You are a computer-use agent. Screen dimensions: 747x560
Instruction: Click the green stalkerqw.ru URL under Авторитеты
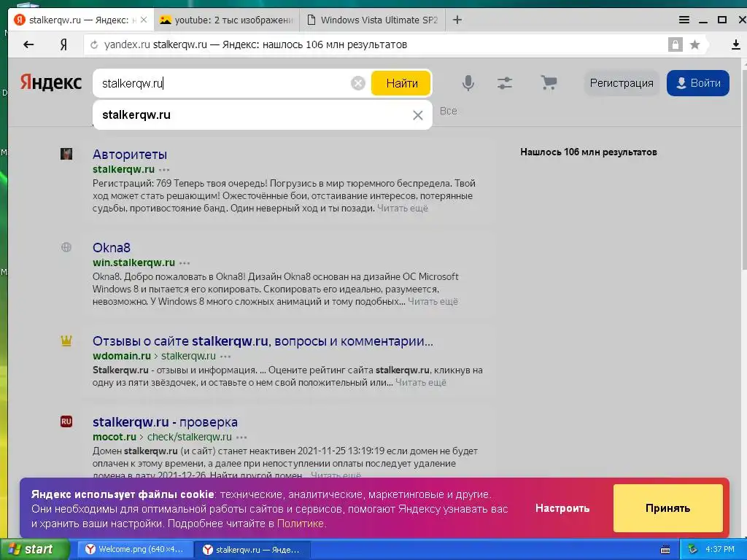(123, 169)
